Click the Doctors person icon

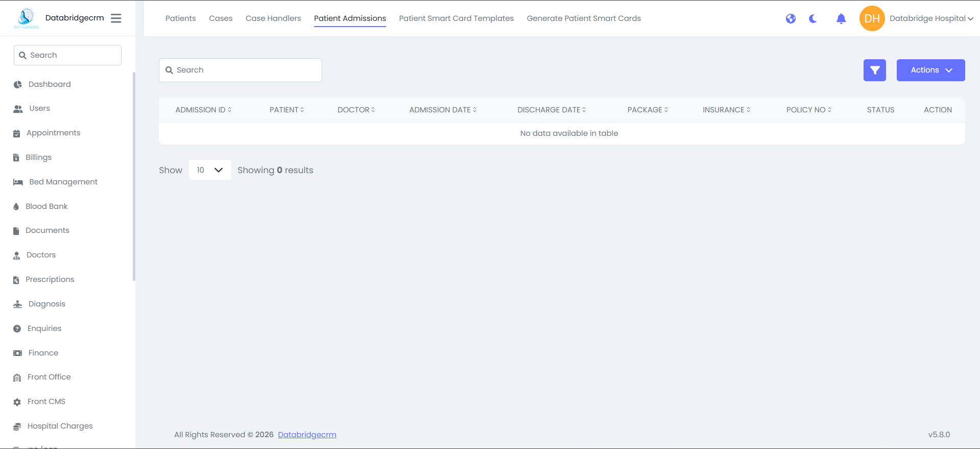(17, 255)
